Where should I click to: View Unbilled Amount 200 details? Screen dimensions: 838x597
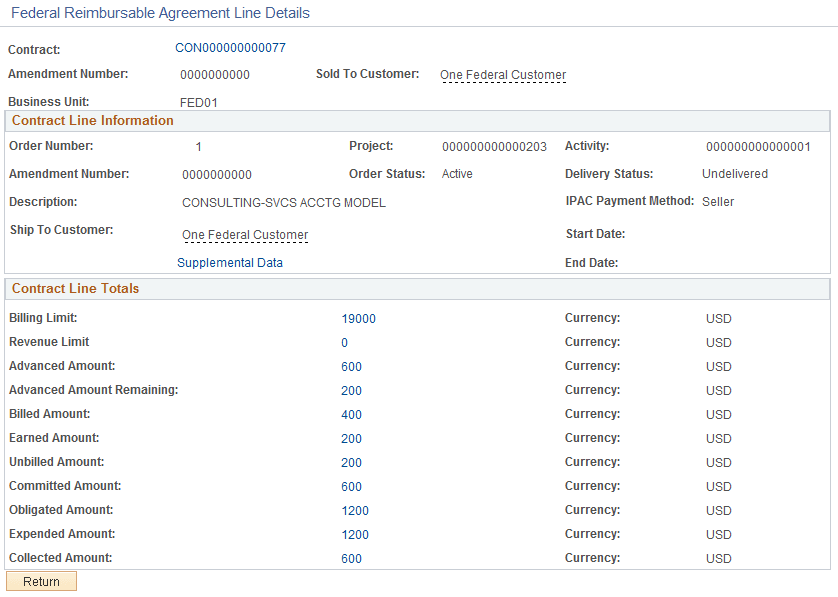tap(351, 462)
